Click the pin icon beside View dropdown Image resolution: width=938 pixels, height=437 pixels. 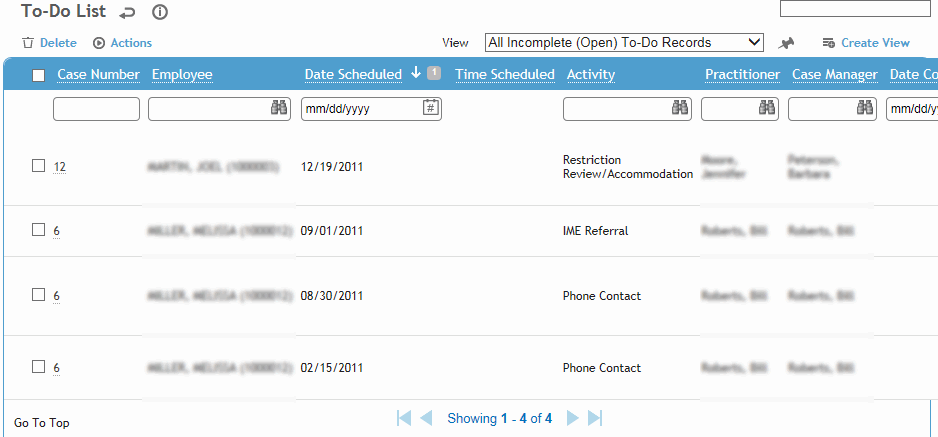pos(787,43)
